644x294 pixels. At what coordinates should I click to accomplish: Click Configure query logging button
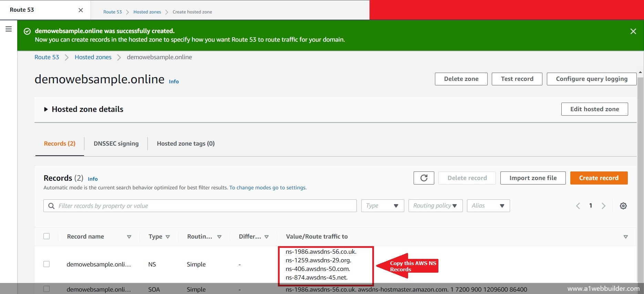[591, 79]
